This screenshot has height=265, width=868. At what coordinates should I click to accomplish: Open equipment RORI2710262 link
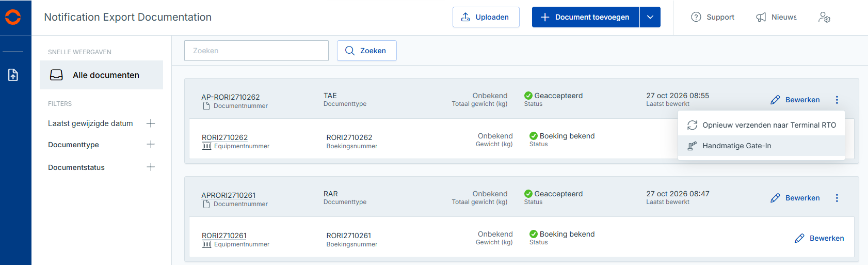[x=224, y=137]
